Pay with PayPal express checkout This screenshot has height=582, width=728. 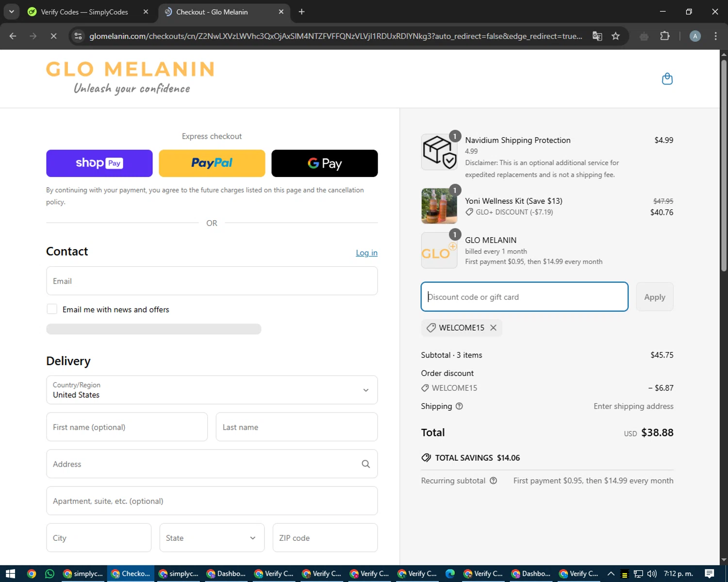coord(212,163)
